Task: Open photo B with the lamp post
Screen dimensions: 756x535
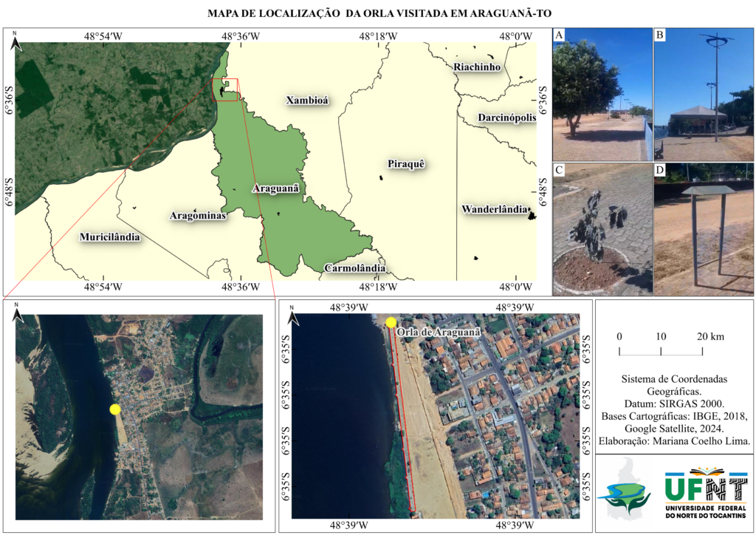Action: (x=703, y=94)
